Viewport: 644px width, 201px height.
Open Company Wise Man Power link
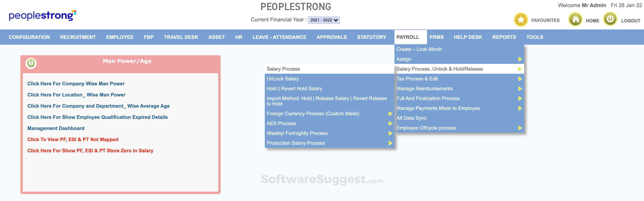[x=76, y=84]
